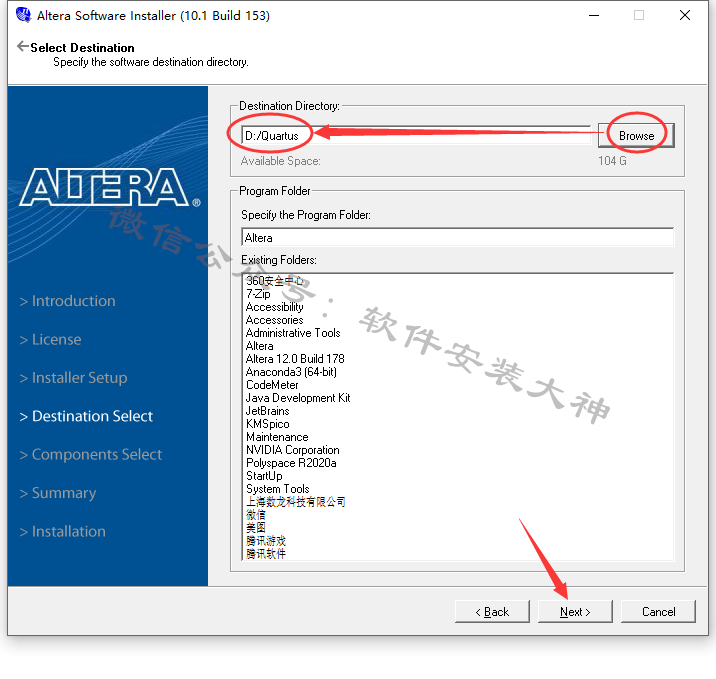Click the Program Folder field containing Altera
716x679 pixels.
click(457, 237)
